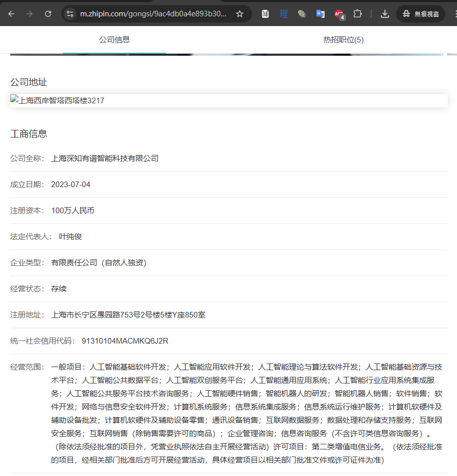This screenshot has height=476, width=457.
Task: Click the 無痕視窗 incognito indicator
Action: click(421, 14)
